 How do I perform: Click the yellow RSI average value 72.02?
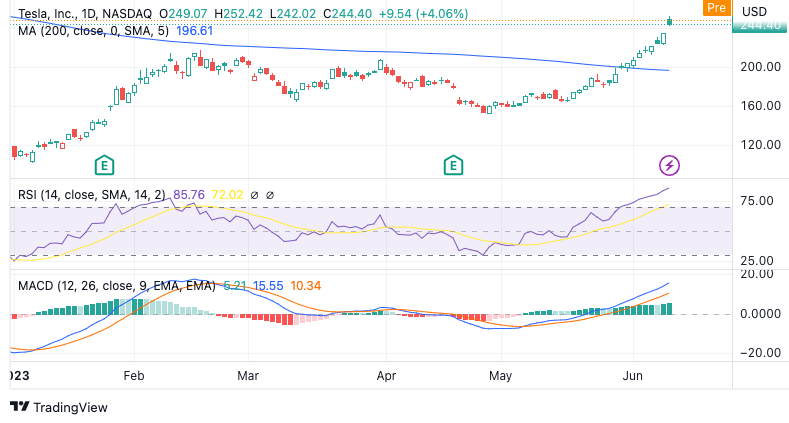click(x=227, y=195)
